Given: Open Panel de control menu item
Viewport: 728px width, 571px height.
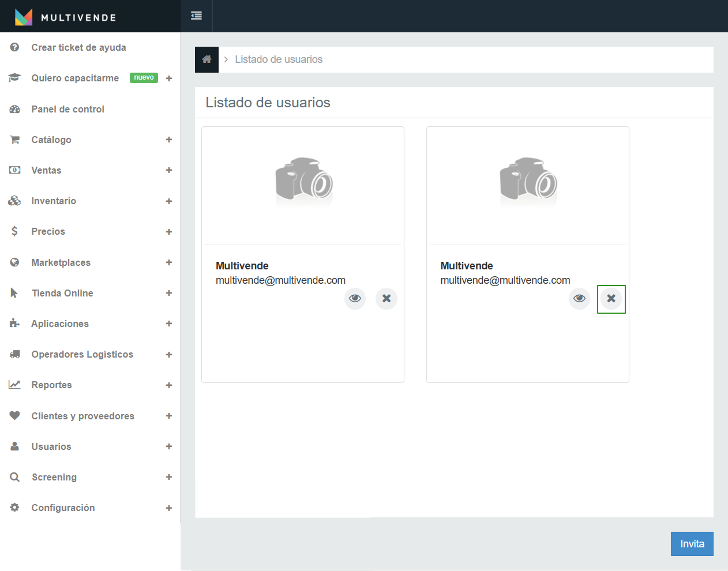Looking at the screenshot, I should point(67,109).
